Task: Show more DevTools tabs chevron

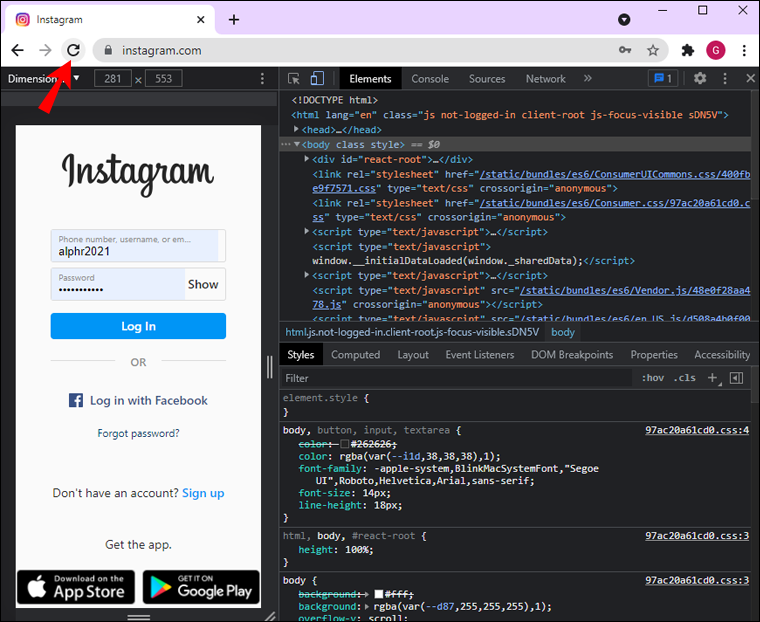Action: 588,78
